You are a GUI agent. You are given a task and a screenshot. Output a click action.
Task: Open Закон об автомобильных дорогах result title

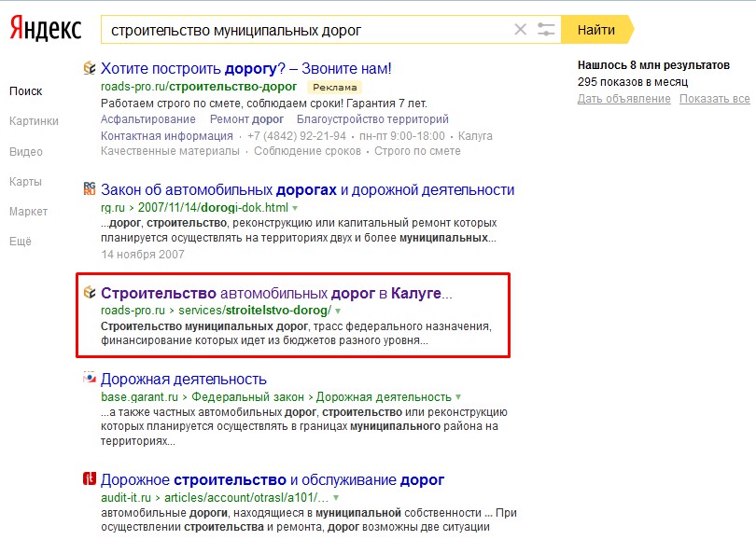tap(308, 190)
